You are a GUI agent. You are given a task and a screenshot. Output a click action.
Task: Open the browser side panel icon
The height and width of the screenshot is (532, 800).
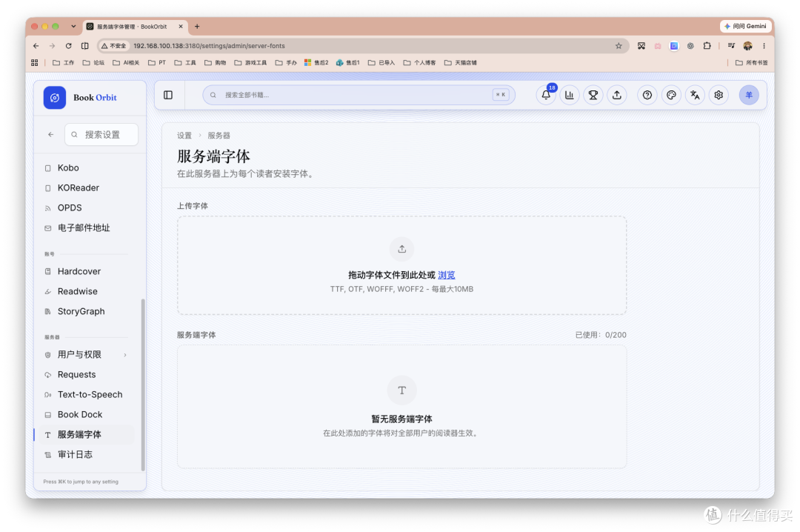click(x=84, y=46)
